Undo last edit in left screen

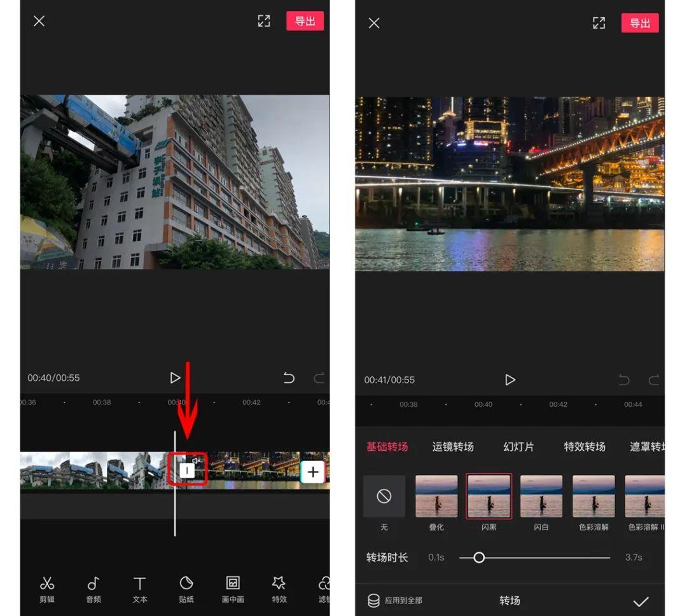(x=288, y=378)
